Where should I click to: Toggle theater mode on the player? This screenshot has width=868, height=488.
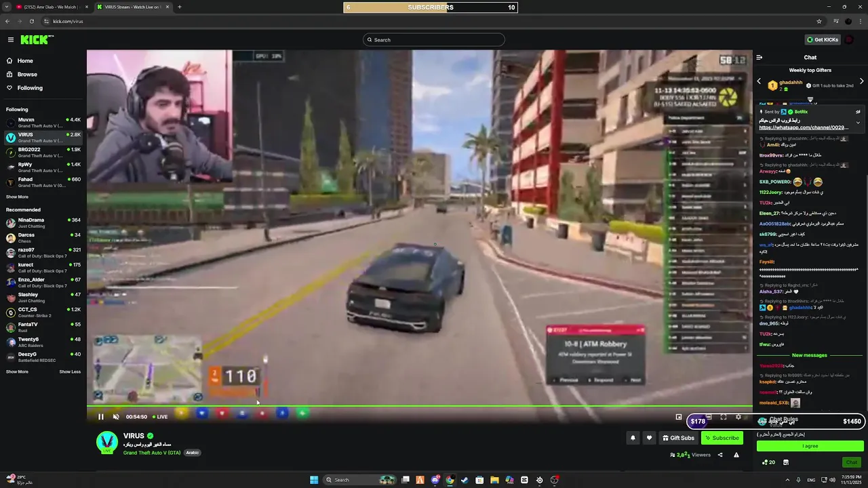click(709, 417)
